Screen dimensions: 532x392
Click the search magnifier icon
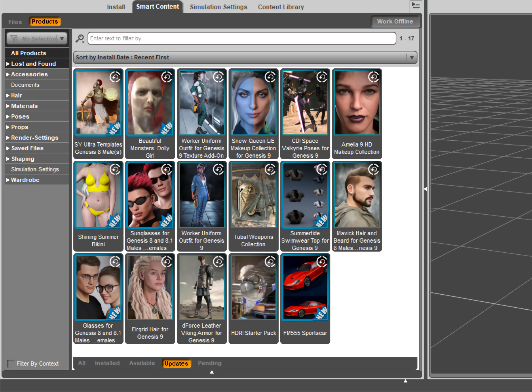click(80, 38)
